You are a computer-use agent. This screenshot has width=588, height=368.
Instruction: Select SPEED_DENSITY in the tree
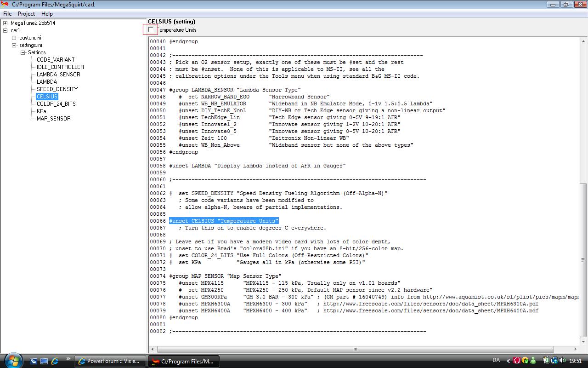57,89
